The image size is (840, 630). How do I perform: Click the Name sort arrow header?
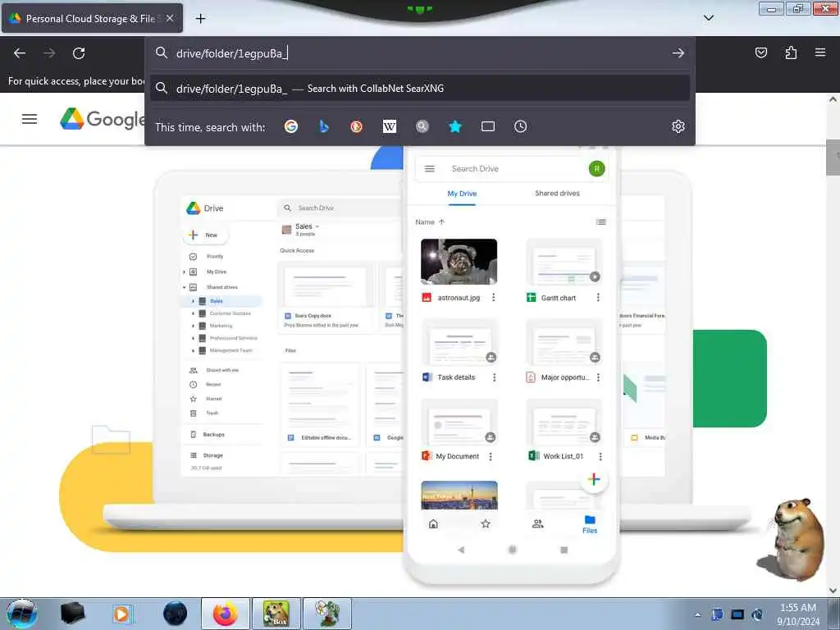coord(430,221)
